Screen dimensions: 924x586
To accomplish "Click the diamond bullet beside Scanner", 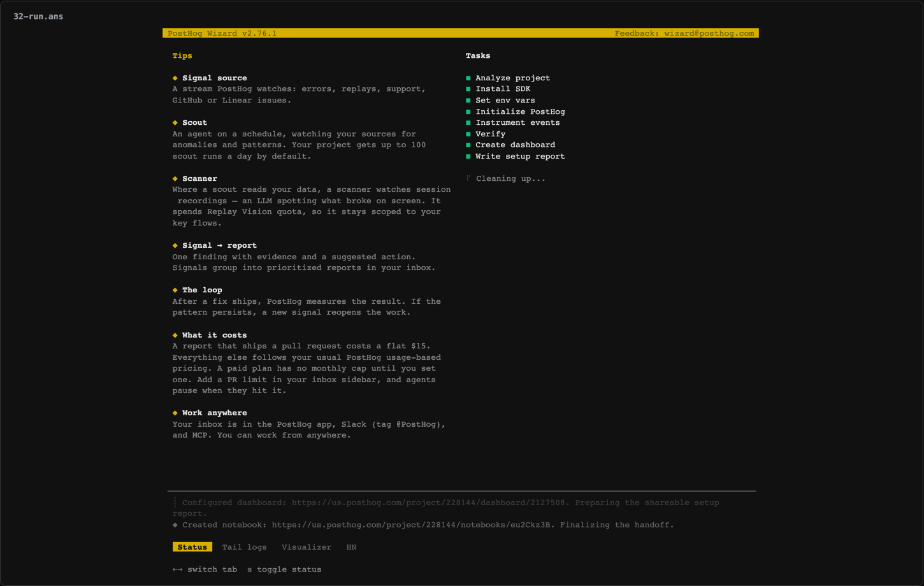I will [x=175, y=178].
